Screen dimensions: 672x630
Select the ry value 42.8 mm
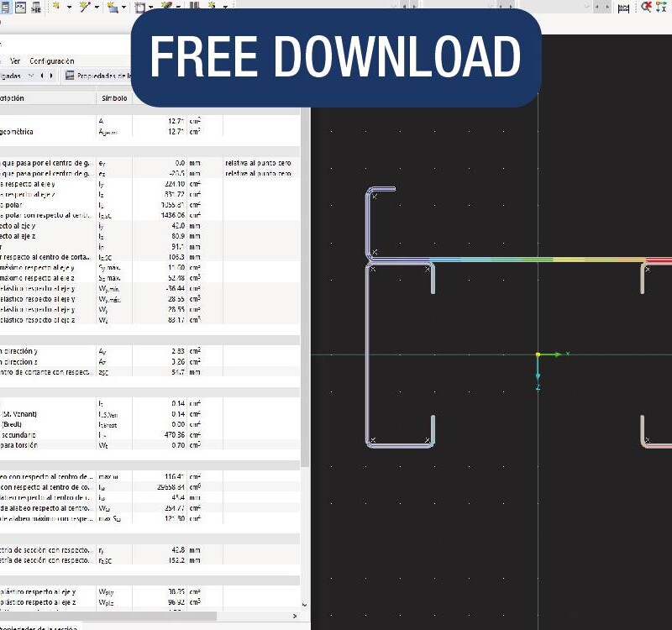(178, 550)
